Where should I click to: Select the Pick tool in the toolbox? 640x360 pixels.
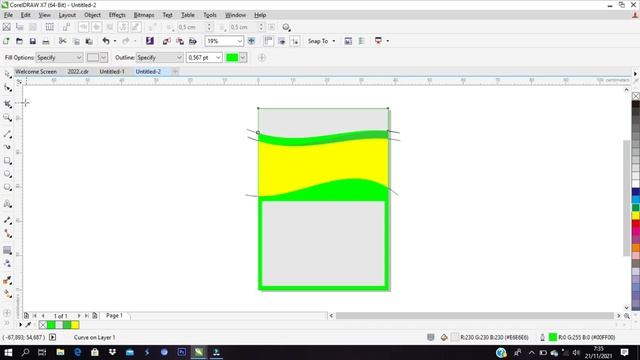pyautogui.click(x=7, y=74)
